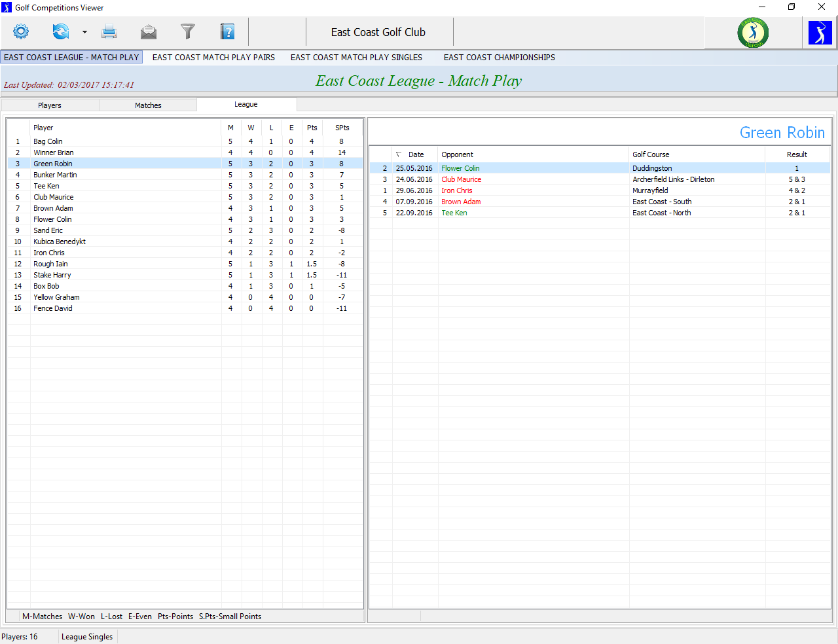Open East Coast Match Play Pairs
The image size is (838, 644).
pos(213,57)
